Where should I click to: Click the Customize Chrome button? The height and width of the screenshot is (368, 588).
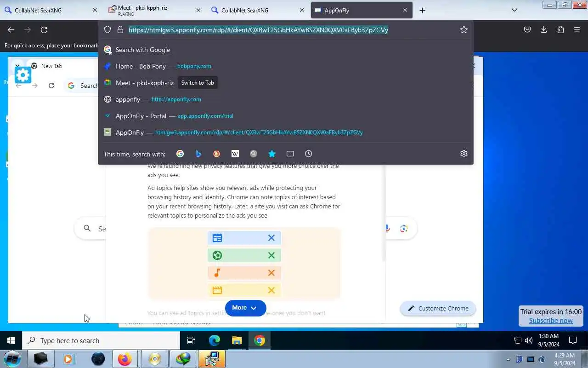pyautogui.click(x=438, y=308)
